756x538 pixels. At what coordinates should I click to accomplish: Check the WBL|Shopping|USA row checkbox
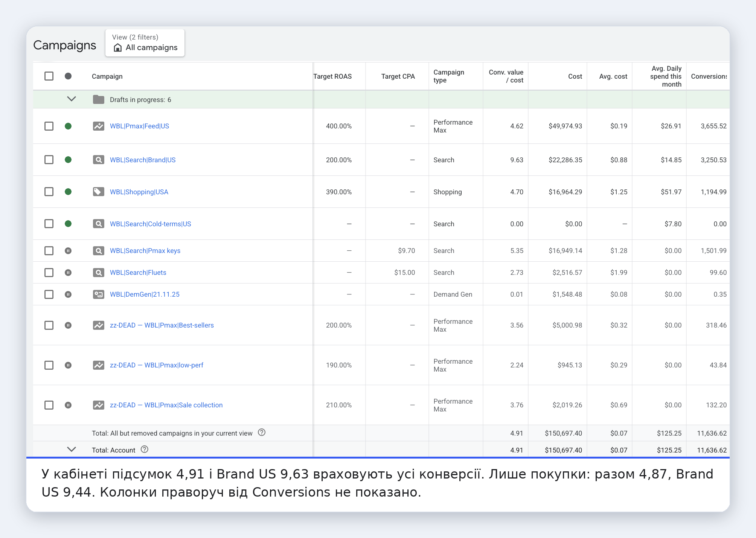(49, 192)
